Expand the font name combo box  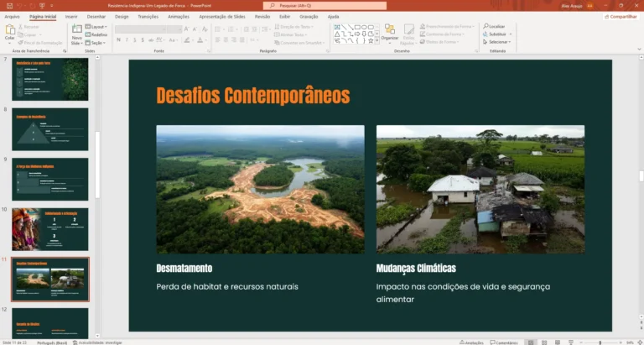164,29
